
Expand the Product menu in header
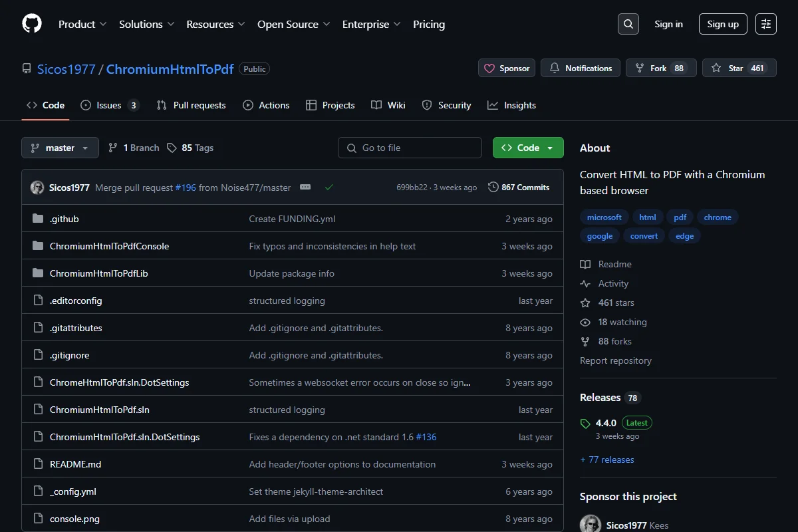(x=82, y=24)
